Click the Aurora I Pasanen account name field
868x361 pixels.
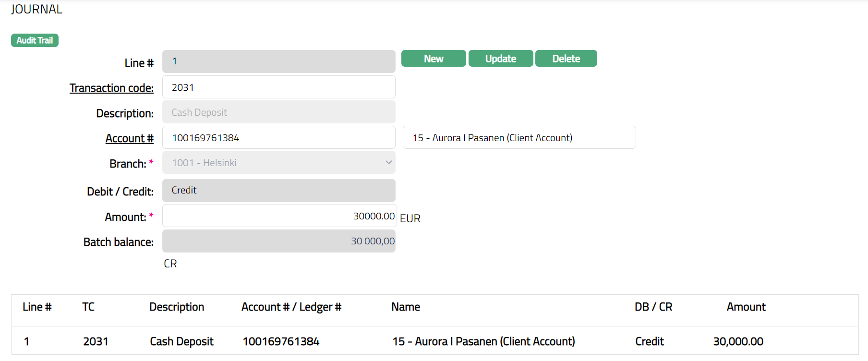[x=518, y=138]
